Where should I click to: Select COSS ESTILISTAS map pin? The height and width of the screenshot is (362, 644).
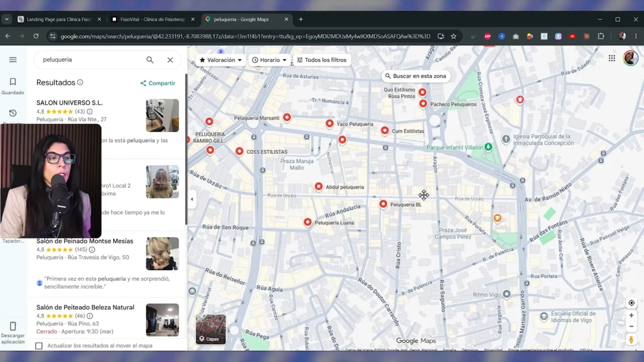click(239, 151)
